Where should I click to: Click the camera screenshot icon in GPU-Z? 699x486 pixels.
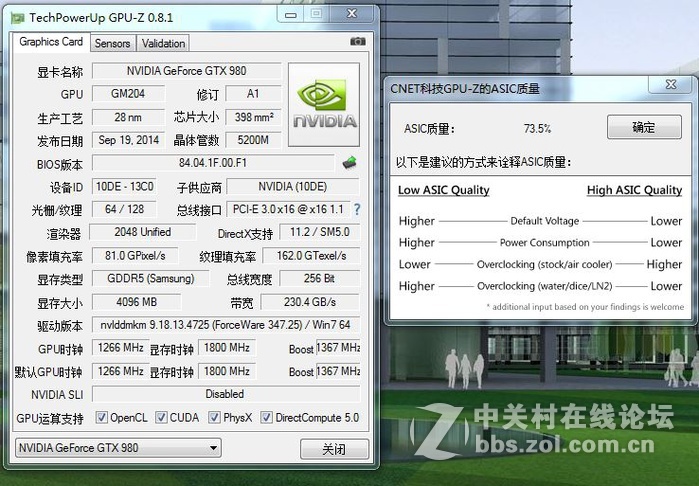358,41
